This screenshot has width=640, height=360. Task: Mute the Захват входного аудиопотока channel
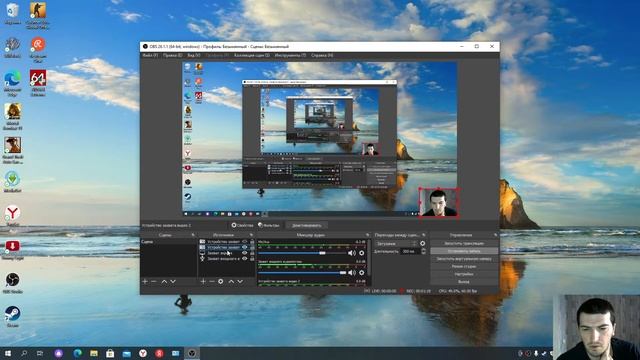tap(351, 273)
